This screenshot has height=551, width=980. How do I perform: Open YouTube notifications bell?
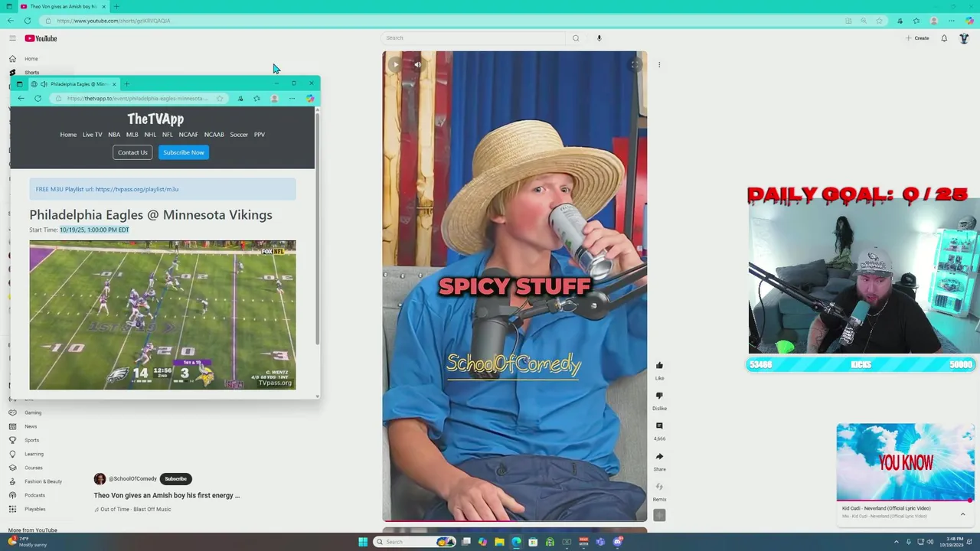click(944, 38)
